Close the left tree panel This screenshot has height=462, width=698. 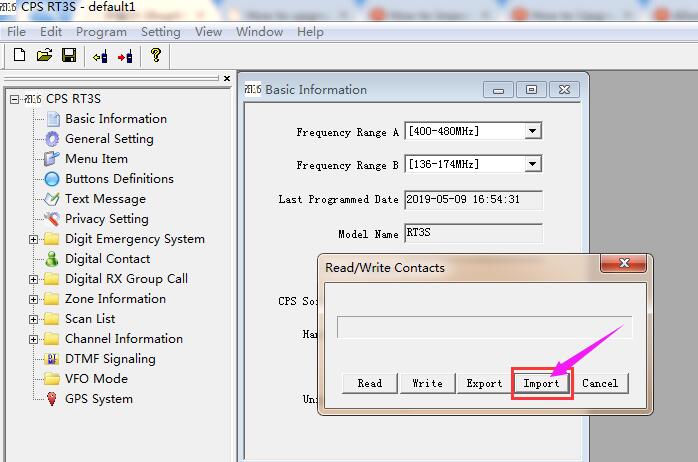tap(227, 78)
